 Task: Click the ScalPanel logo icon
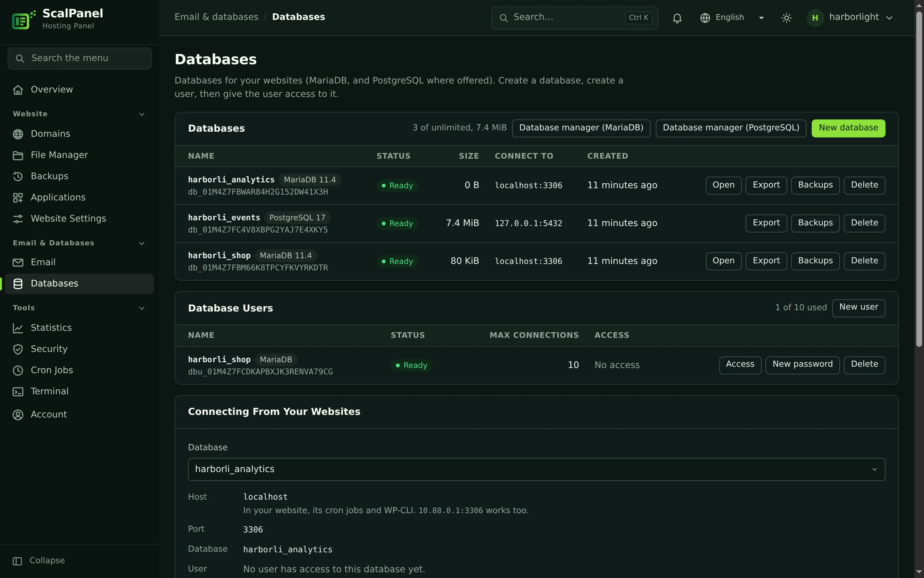click(23, 20)
